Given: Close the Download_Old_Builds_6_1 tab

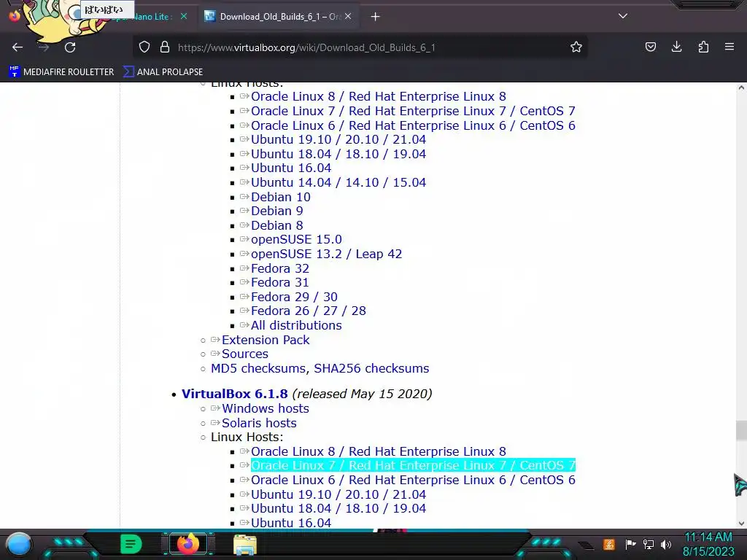Looking at the screenshot, I should (x=348, y=17).
